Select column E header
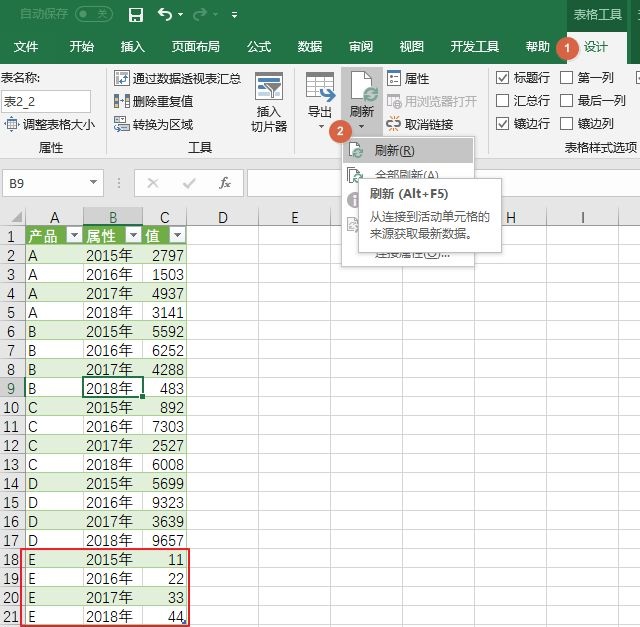Viewport: 640px width, 627px height. tap(294, 217)
